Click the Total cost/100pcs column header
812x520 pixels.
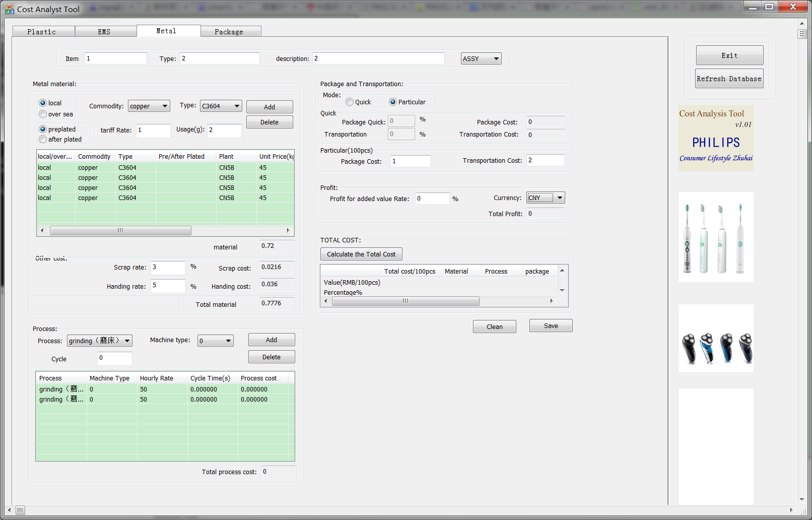point(411,271)
